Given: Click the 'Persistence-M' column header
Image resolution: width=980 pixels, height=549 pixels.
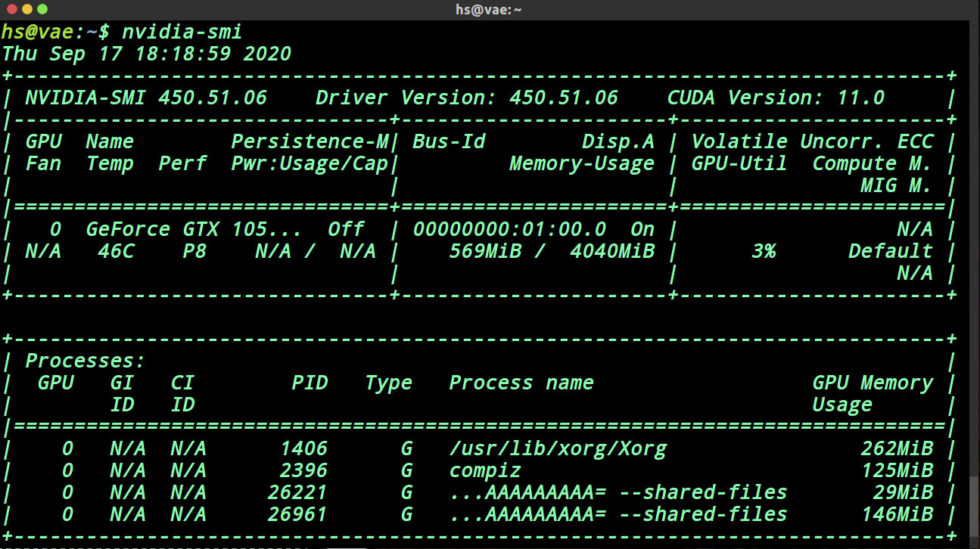Looking at the screenshot, I should 310,141.
